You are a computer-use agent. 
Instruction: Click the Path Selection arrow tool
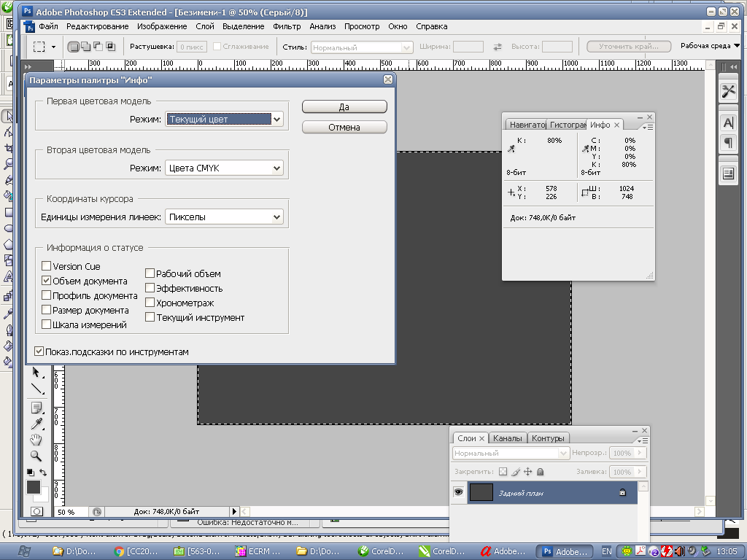tap(36, 373)
